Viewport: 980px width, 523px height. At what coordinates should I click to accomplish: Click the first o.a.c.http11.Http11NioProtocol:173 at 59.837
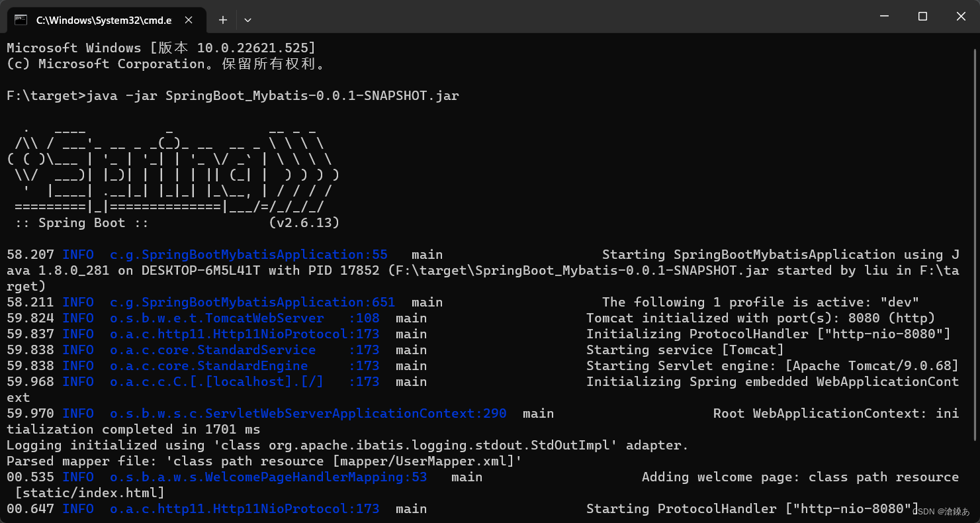(x=245, y=334)
